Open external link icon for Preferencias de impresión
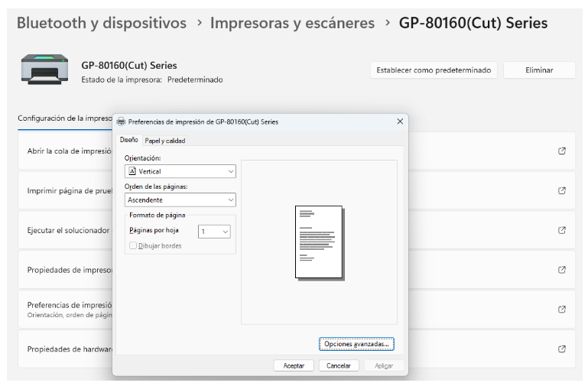 click(x=561, y=310)
